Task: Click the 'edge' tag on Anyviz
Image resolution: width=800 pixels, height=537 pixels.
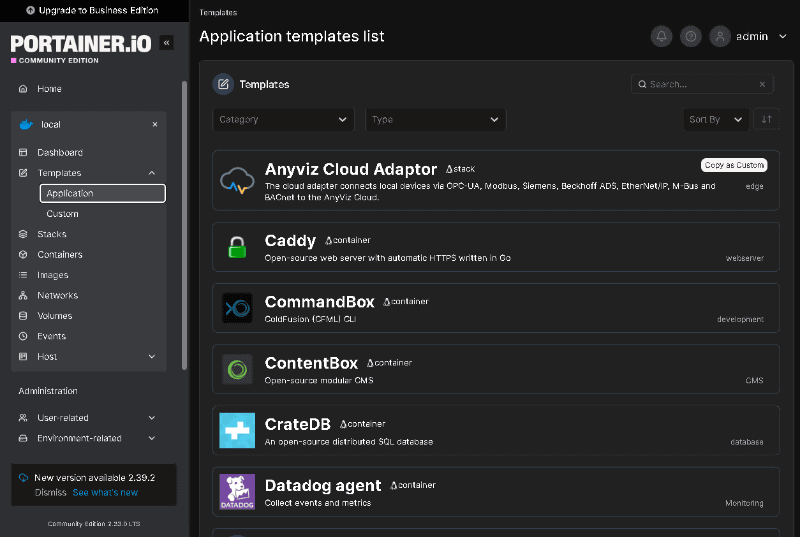Action: (754, 186)
